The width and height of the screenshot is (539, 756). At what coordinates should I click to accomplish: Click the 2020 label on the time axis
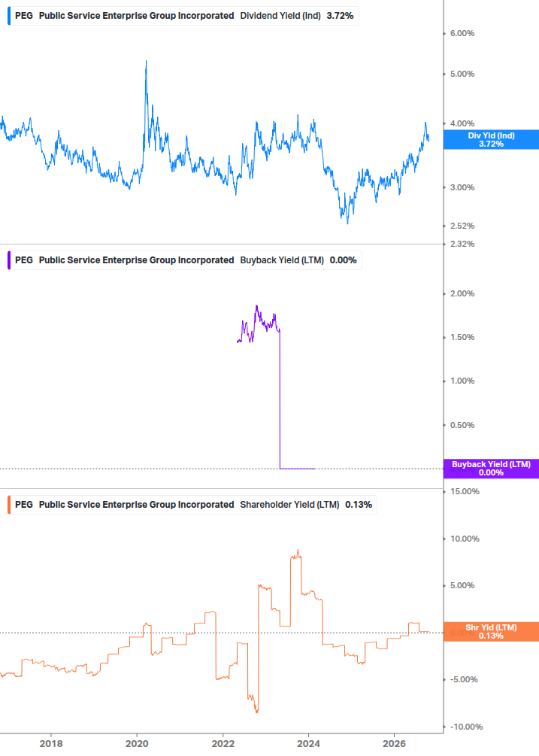[137, 743]
